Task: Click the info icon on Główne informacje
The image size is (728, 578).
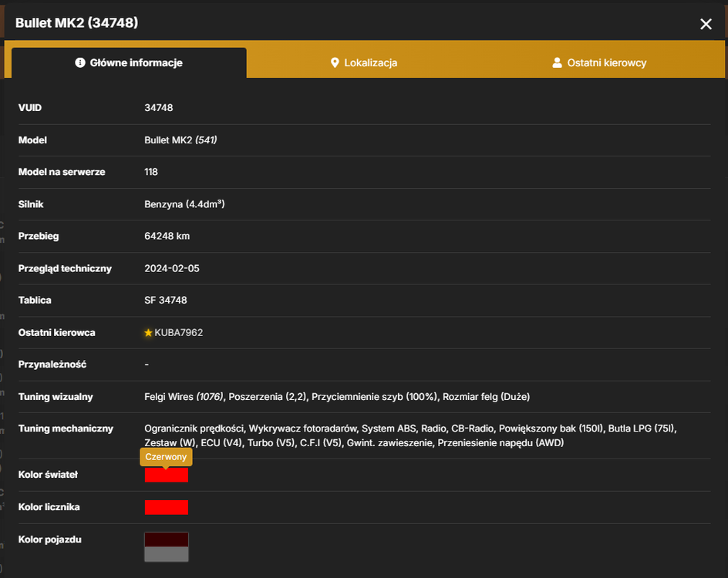Action: (80, 62)
